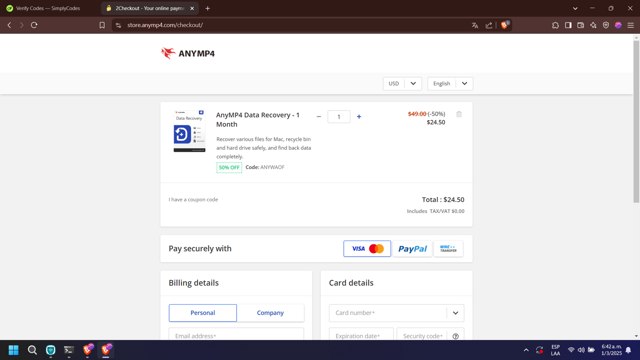The image size is (640, 360).
Task: Open Brave Shields lion icon
Action: (505, 25)
